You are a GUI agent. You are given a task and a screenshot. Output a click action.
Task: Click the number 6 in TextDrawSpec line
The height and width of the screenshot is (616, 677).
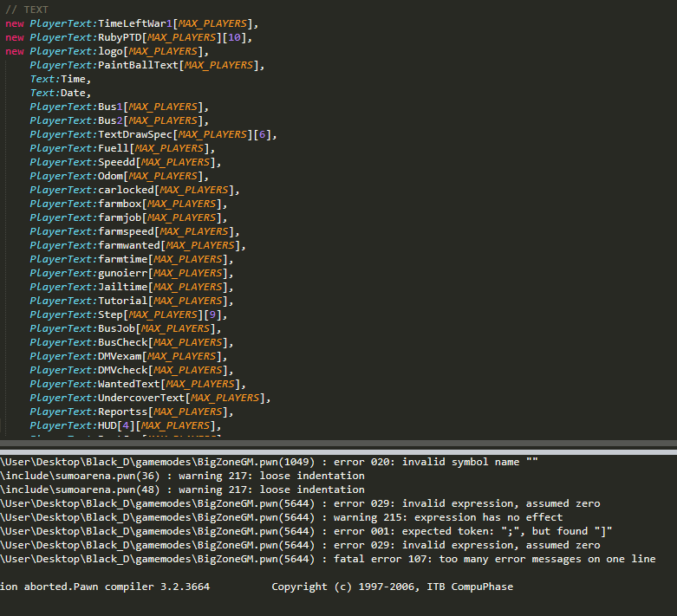(x=262, y=134)
